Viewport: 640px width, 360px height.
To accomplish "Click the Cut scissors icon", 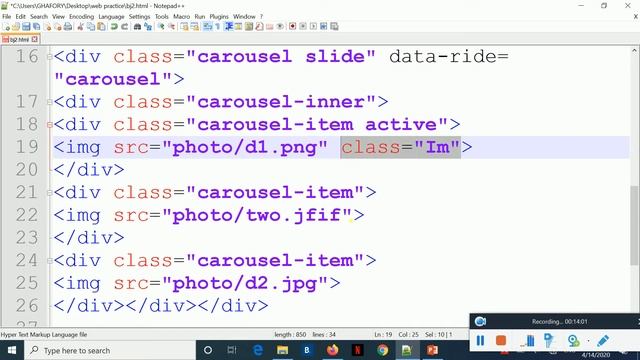I will click(80, 27).
